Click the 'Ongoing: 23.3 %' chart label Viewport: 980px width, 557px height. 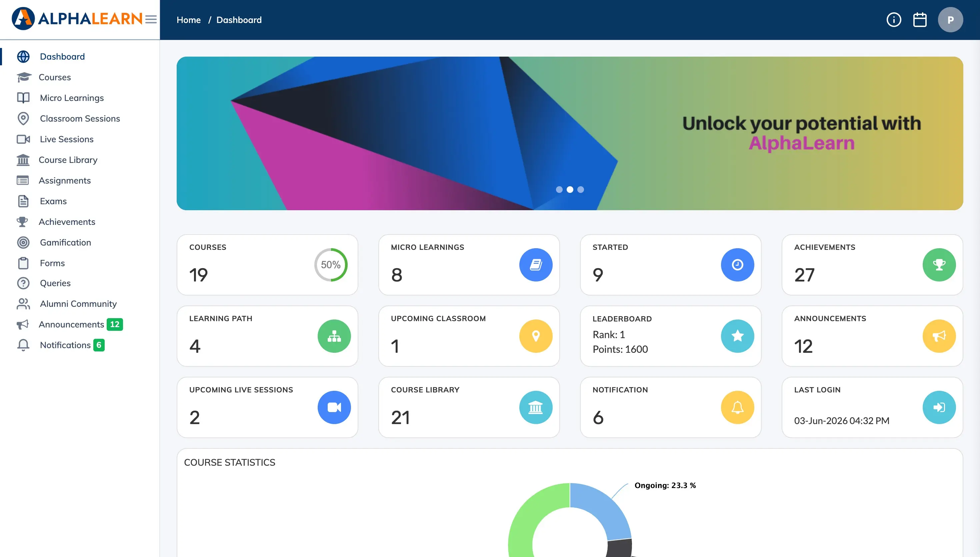[665, 485]
